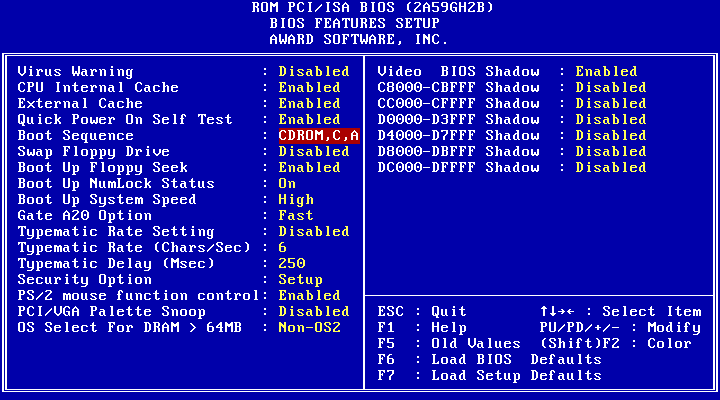Click the Boot Up Floppy Seek label
This screenshot has width=720, height=400.
point(102,167)
